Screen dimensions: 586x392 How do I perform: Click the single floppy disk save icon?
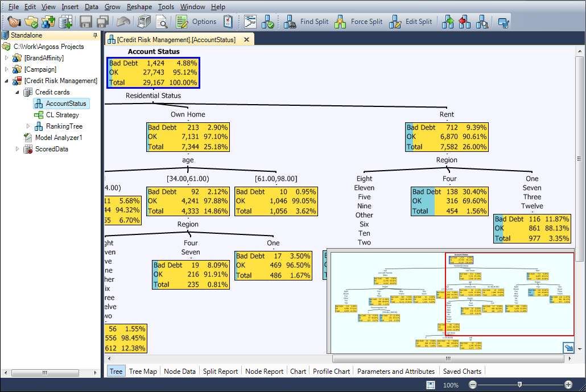tap(86, 22)
